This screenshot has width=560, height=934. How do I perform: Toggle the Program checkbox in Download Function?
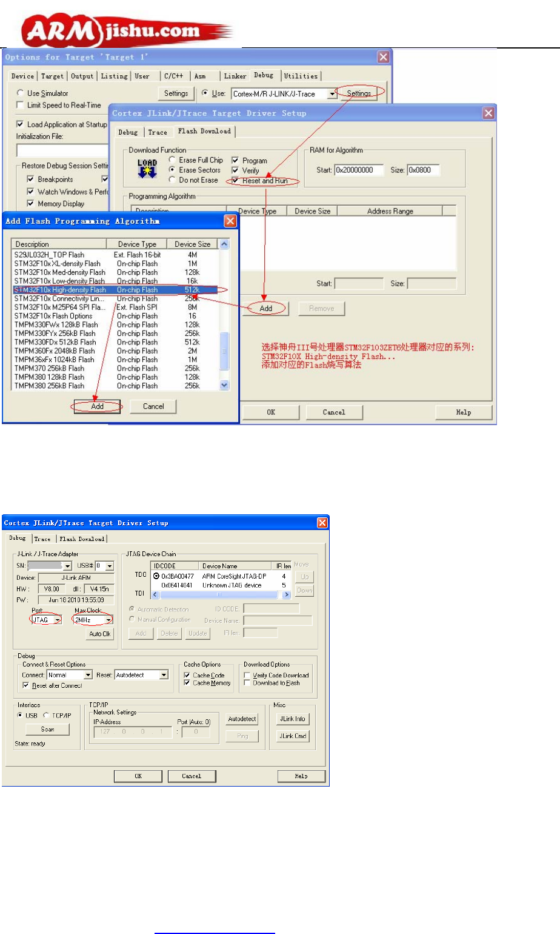pyautogui.click(x=235, y=161)
